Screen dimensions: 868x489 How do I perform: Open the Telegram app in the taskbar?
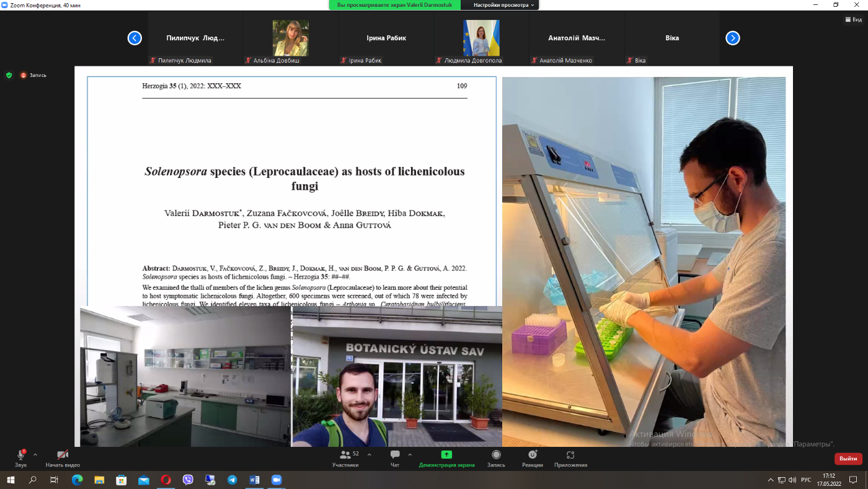click(232, 480)
